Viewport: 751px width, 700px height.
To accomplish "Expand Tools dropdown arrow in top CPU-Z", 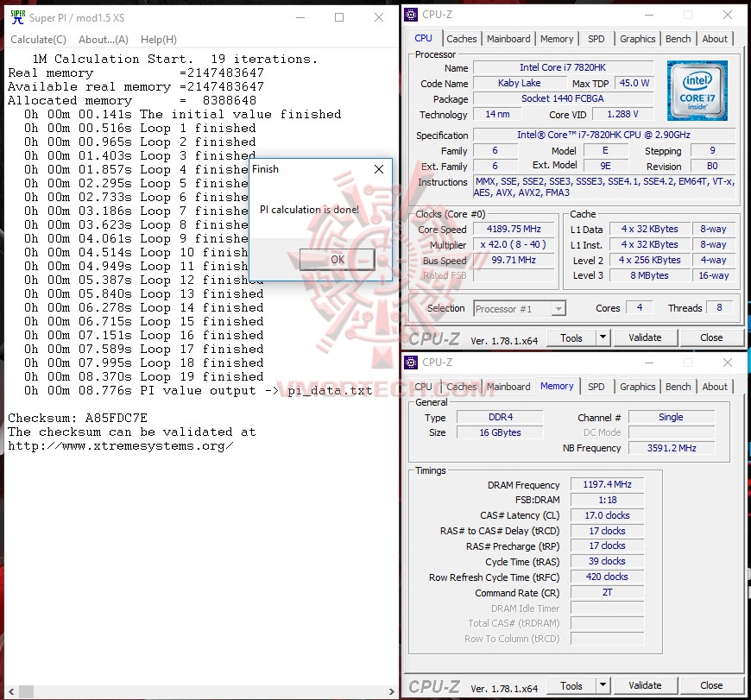I will point(603,338).
